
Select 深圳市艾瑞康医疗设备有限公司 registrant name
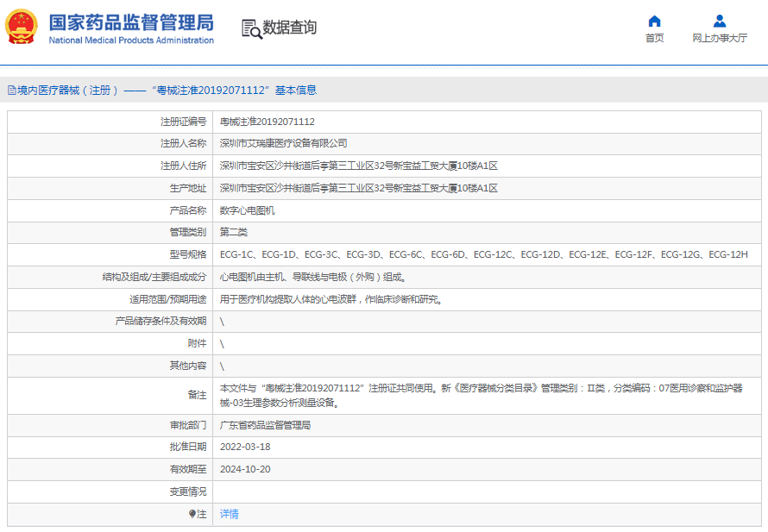tap(283, 143)
